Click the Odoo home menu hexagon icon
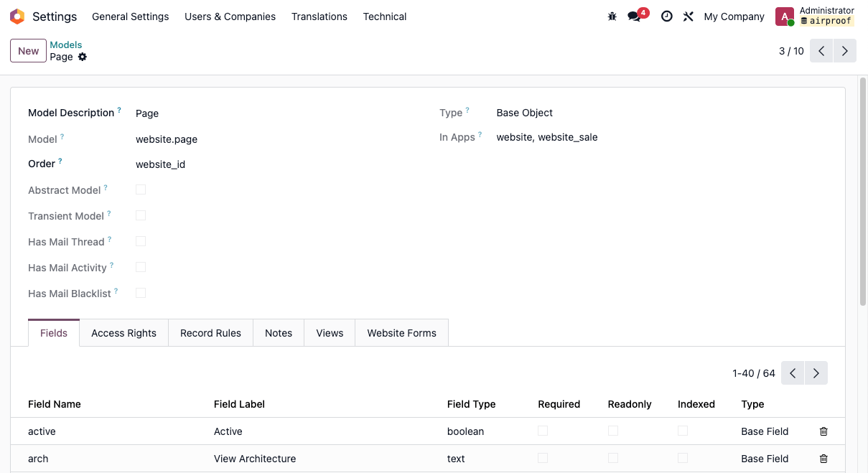Viewport: 868px width, 473px height. [17, 16]
